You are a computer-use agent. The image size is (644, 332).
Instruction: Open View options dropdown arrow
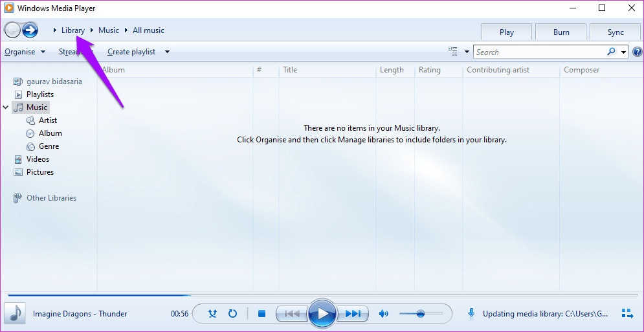[467, 52]
